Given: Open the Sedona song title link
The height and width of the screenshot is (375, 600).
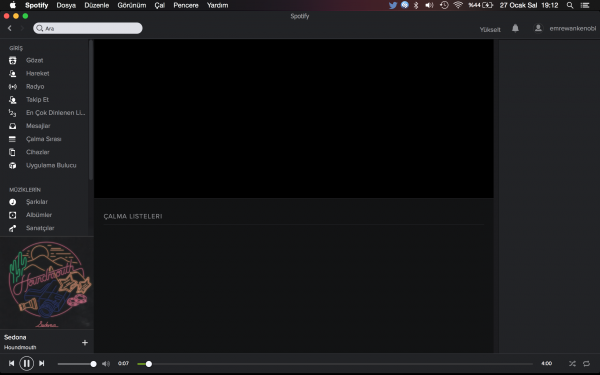Looking at the screenshot, I should point(15,337).
